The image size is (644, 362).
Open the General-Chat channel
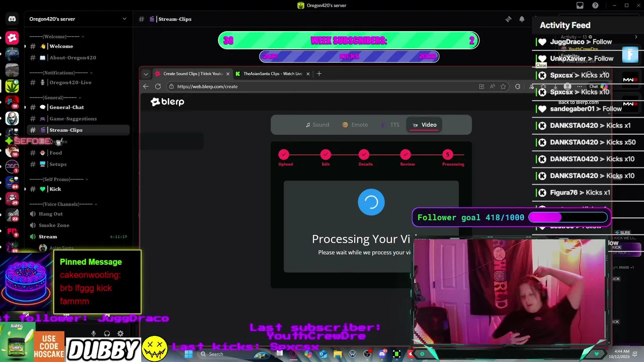point(78,107)
